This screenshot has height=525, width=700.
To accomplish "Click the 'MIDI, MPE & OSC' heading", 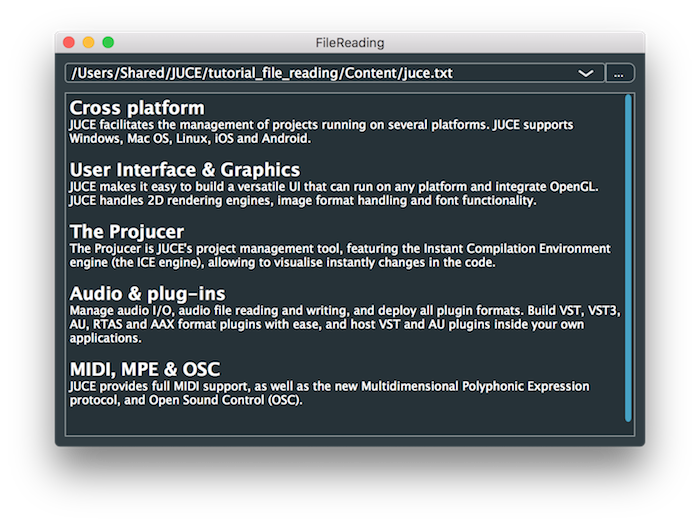I will click(x=144, y=370).
